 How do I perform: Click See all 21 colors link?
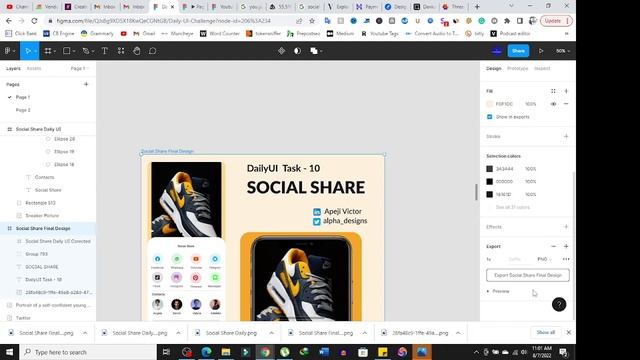coord(512,207)
